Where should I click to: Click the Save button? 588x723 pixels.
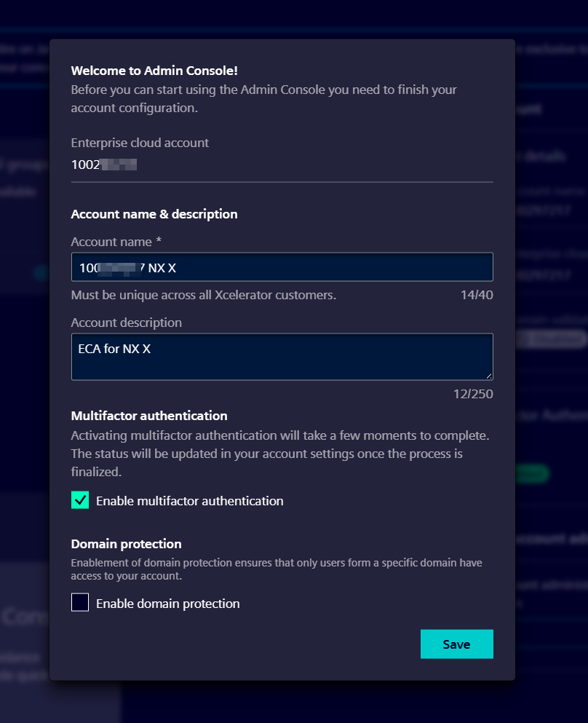(x=456, y=644)
